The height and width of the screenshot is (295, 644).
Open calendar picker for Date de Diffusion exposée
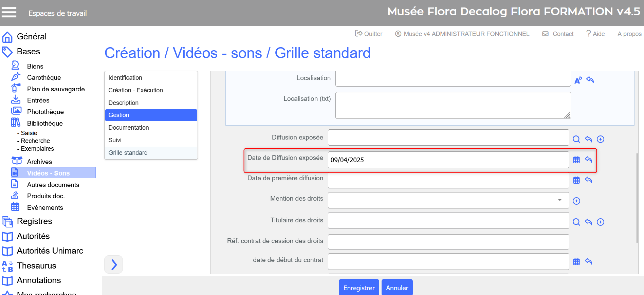click(576, 160)
